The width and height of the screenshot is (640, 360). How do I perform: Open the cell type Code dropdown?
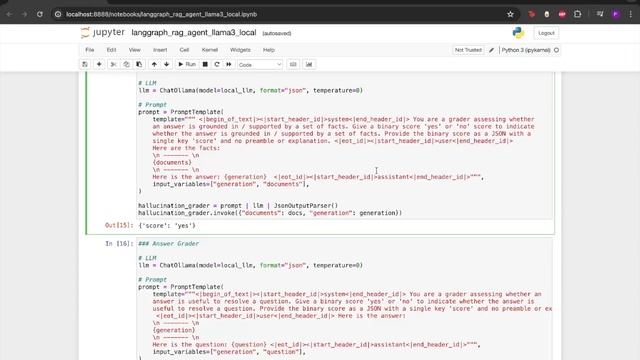click(260, 64)
